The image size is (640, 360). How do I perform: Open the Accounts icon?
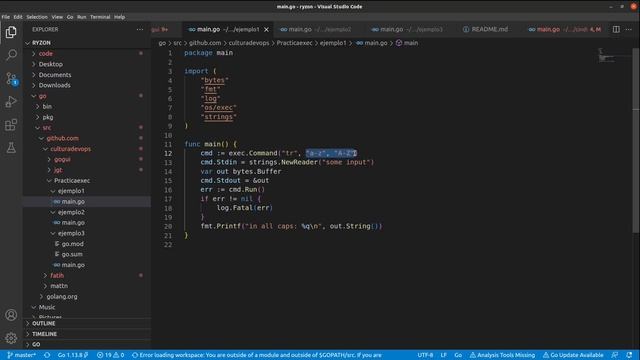pyautogui.click(x=11, y=315)
